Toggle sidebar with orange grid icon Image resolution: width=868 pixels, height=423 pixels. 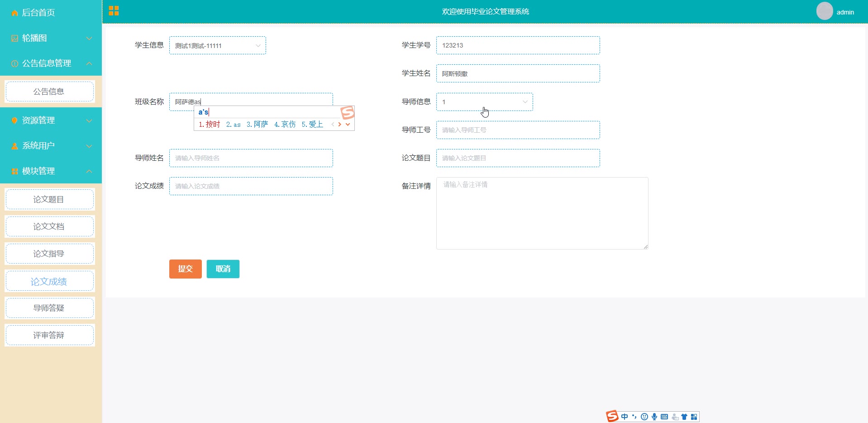[x=114, y=11]
